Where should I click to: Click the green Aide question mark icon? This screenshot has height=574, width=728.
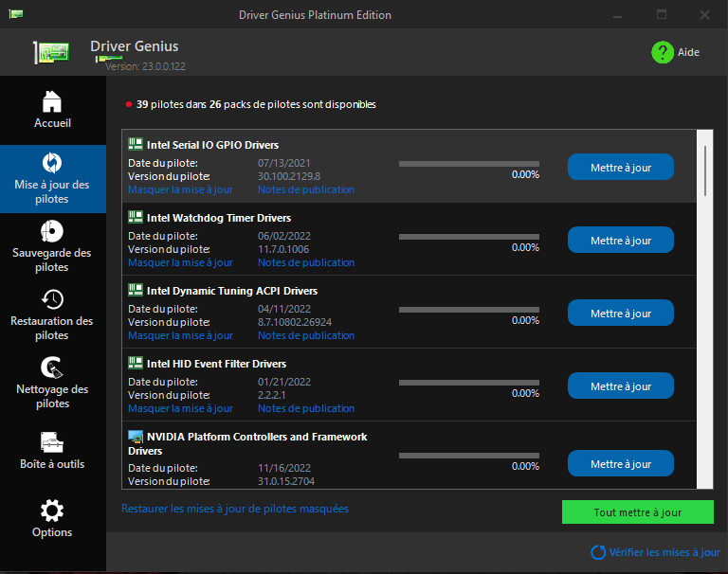tap(662, 52)
